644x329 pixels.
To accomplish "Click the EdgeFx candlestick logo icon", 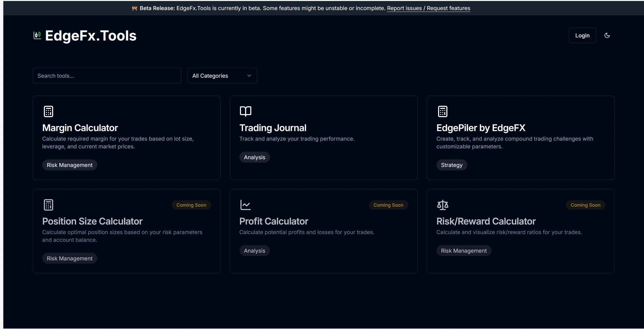I will point(37,35).
